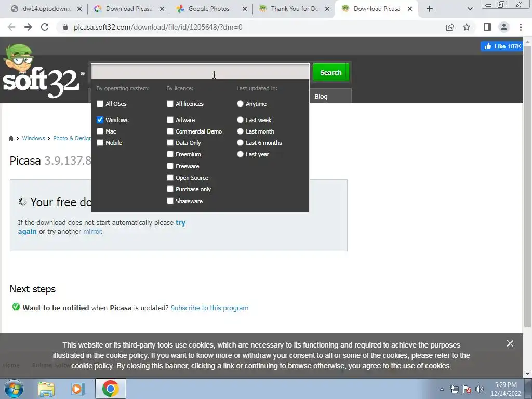Select the Last 6 months radio option
Image resolution: width=532 pixels, height=399 pixels.
(240, 143)
